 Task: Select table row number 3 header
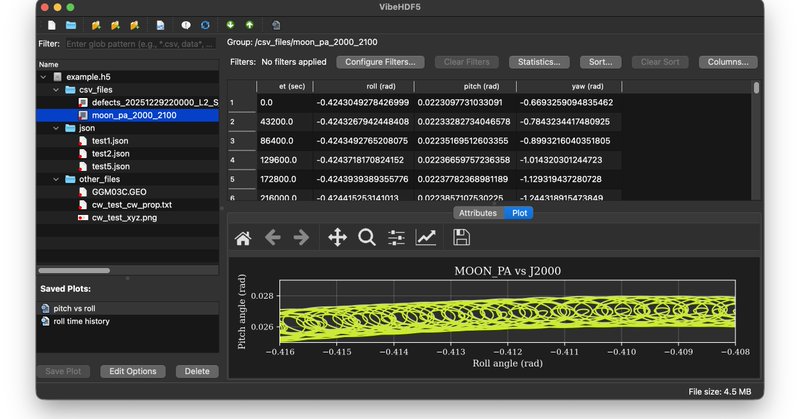click(242, 141)
